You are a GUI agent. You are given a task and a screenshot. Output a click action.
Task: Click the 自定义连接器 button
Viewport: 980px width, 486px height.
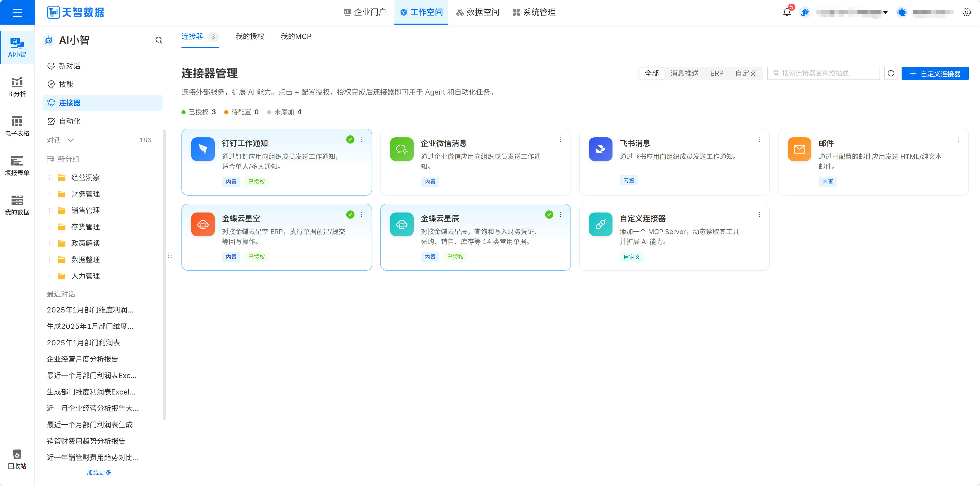point(935,73)
